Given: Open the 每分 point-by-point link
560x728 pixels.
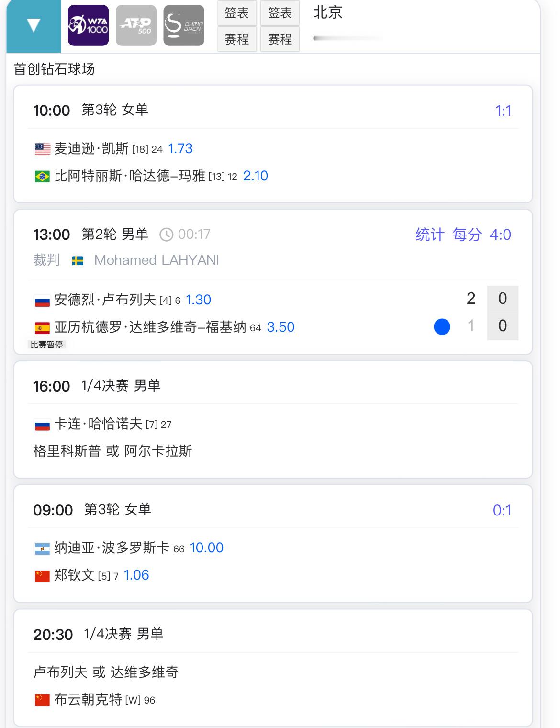Looking at the screenshot, I should (x=467, y=235).
